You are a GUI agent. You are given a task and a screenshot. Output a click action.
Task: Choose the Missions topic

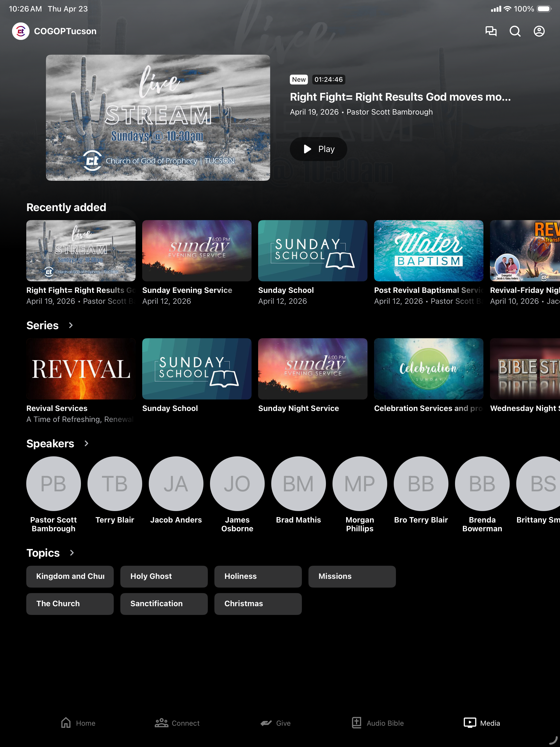(352, 576)
